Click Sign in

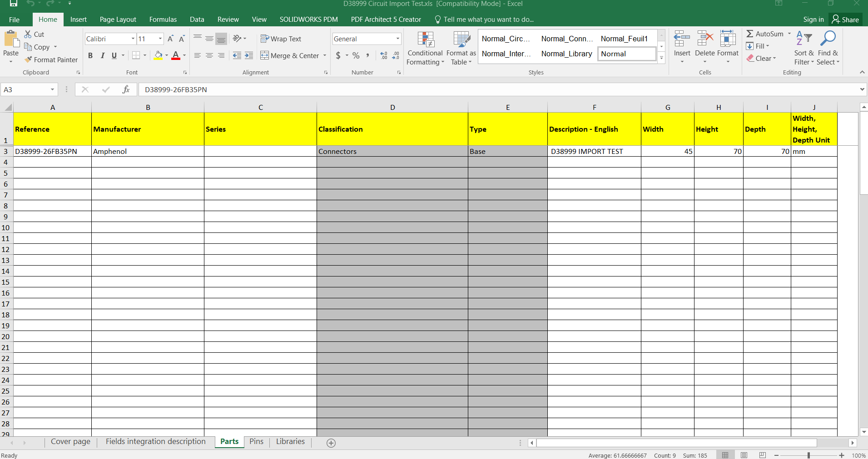click(813, 20)
